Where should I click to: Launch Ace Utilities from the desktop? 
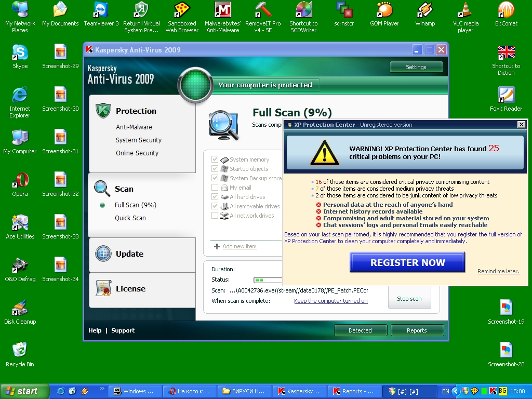click(x=20, y=227)
